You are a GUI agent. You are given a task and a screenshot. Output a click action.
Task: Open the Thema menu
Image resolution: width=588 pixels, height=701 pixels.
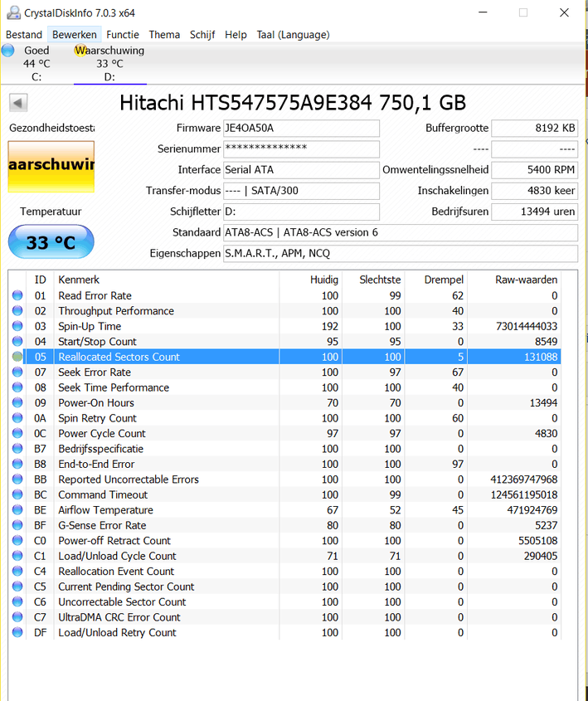(x=164, y=34)
